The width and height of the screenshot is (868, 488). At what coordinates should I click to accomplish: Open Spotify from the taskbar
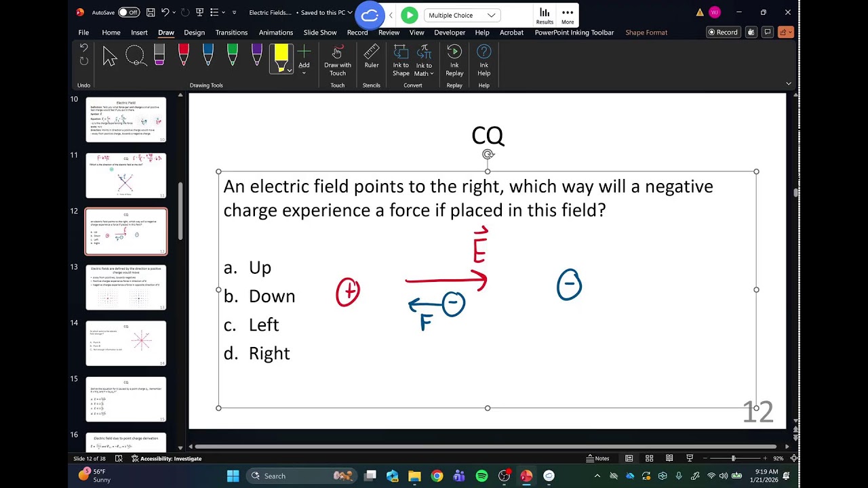tap(481, 476)
